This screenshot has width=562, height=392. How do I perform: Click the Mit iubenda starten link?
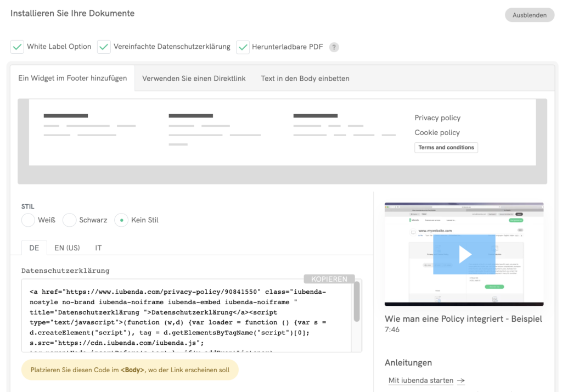(420, 380)
